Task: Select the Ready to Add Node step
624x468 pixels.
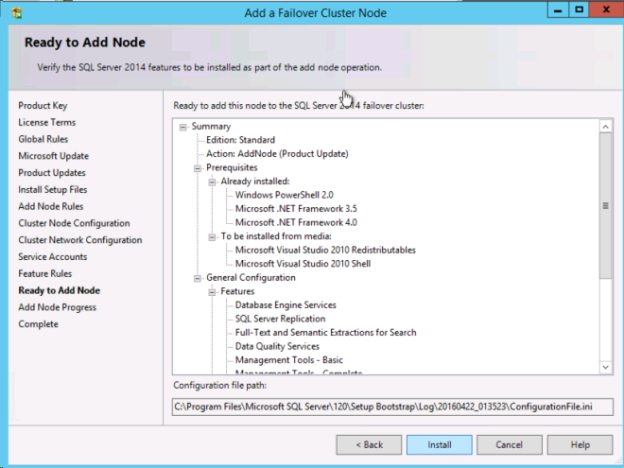Action: click(x=59, y=290)
